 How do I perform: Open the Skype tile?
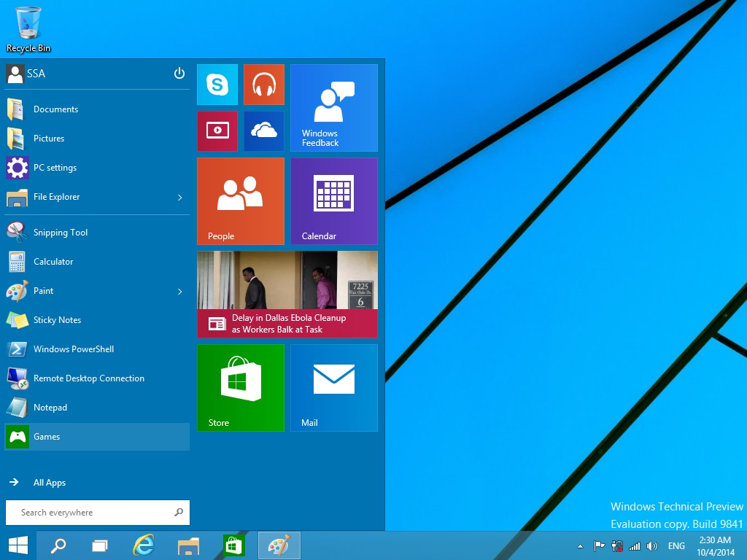217,85
